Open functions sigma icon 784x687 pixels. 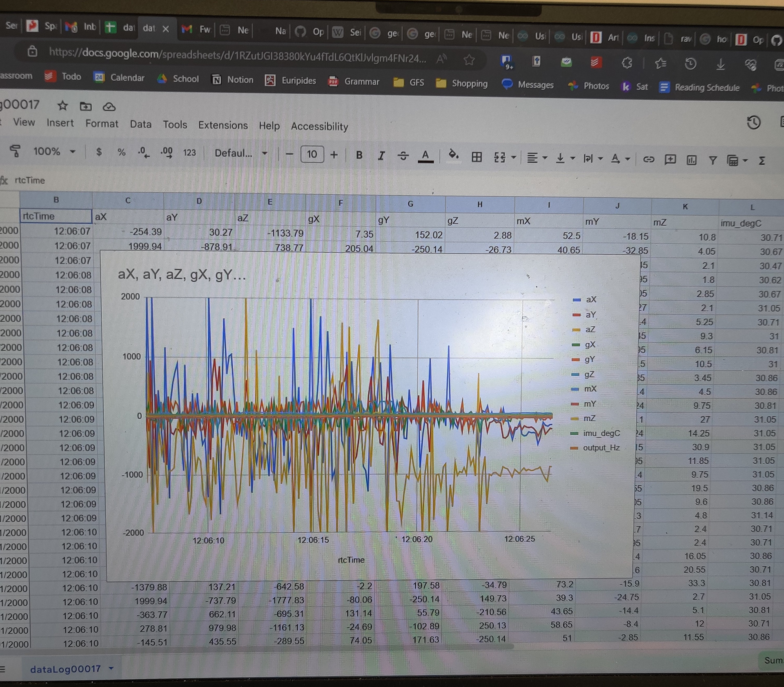[762, 161]
